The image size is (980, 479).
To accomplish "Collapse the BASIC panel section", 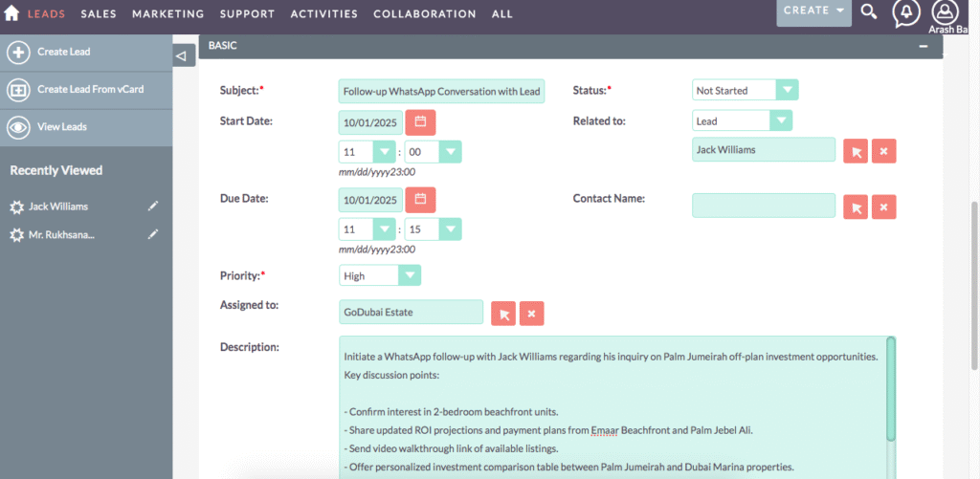I will [x=923, y=46].
